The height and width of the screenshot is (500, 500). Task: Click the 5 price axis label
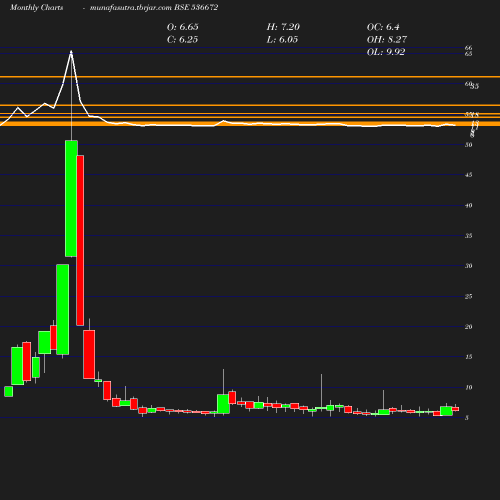click(x=467, y=418)
